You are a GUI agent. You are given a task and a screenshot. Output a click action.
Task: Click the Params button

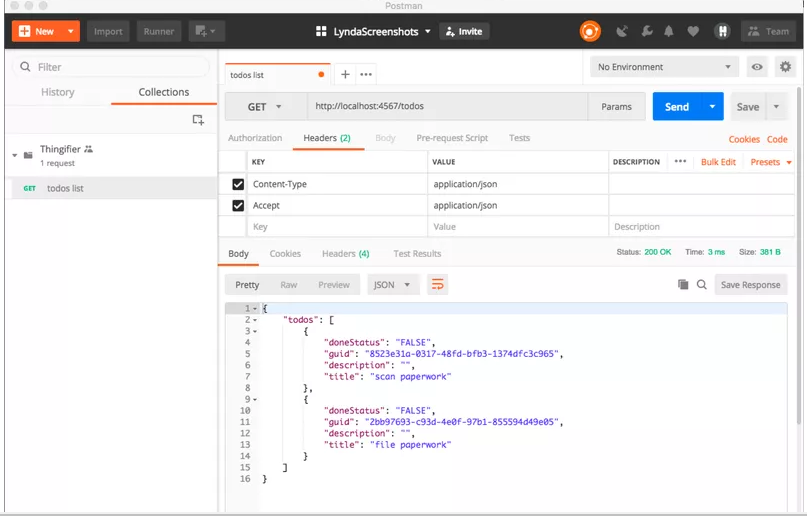pos(616,106)
